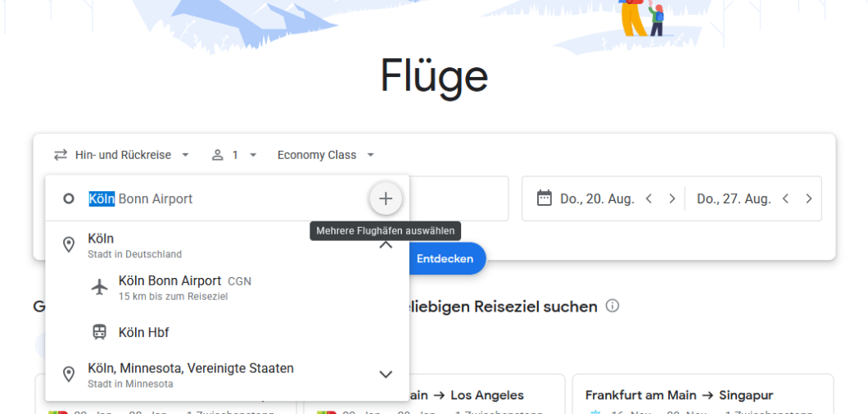Select Köln Hbf station suggestion

pyautogui.click(x=144, y=332)
